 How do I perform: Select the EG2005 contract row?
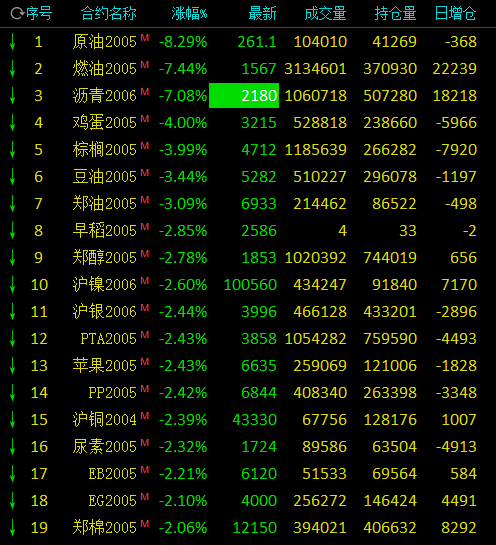(x=243, y=501)
